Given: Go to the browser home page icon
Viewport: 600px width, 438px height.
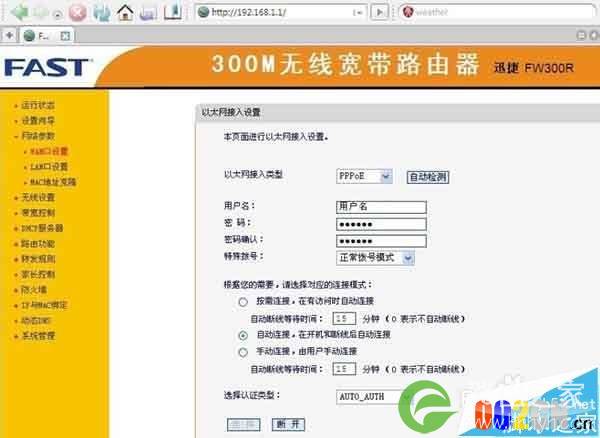Looking at the screenshot, I should 125,13.
